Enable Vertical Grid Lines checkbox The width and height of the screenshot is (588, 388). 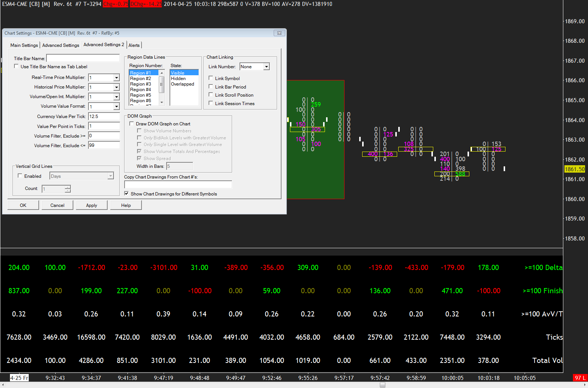click(20, 176)
